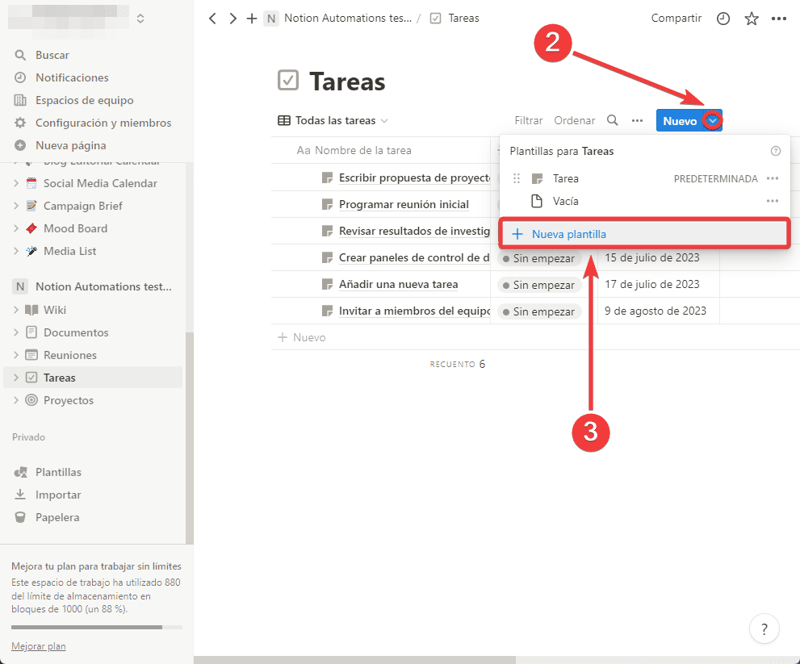Open dropdown arrow next to Nuevo

[x=712, y=121]
